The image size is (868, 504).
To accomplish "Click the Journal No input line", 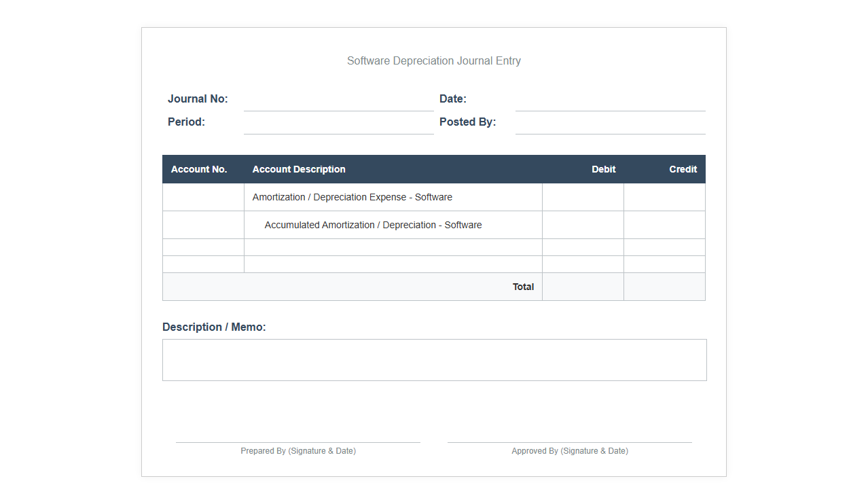I will [338, 100].
